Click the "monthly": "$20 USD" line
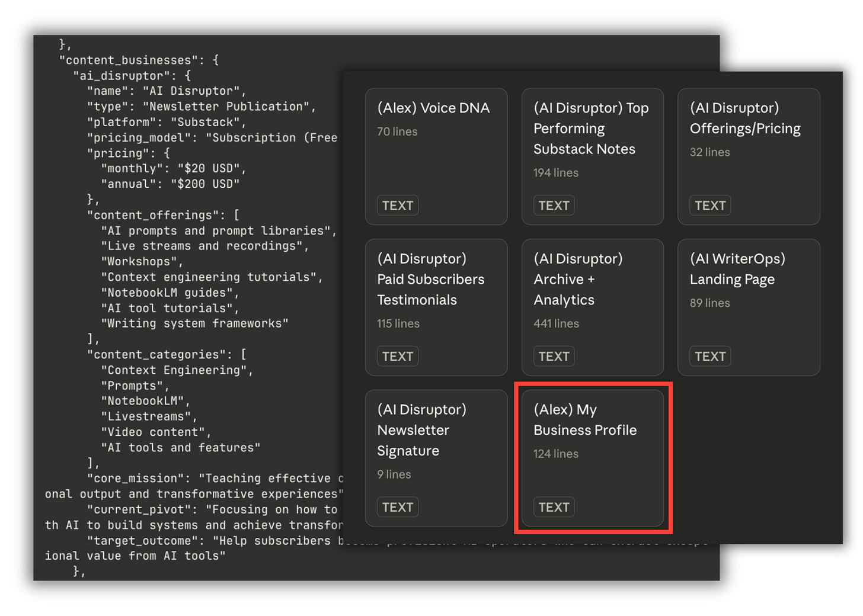This screenshot has width=863, height=616. 174,169
